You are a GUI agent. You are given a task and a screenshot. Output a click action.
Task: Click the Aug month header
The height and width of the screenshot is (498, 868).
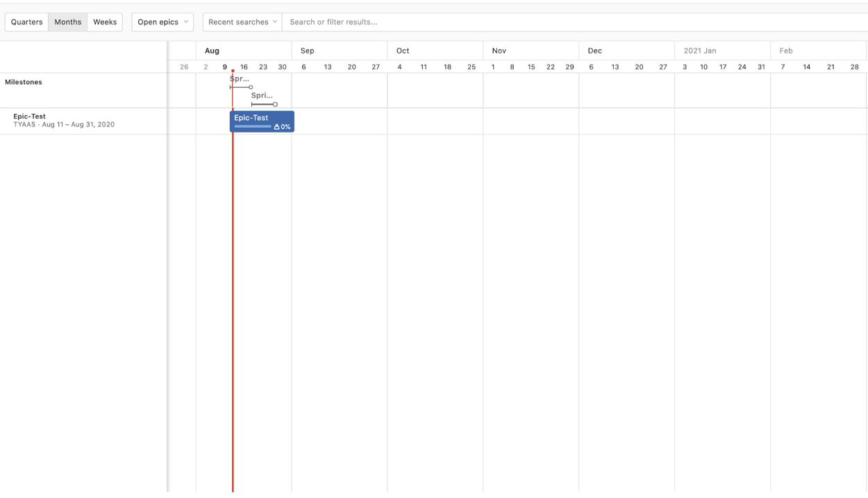click(x=212, y=51)
